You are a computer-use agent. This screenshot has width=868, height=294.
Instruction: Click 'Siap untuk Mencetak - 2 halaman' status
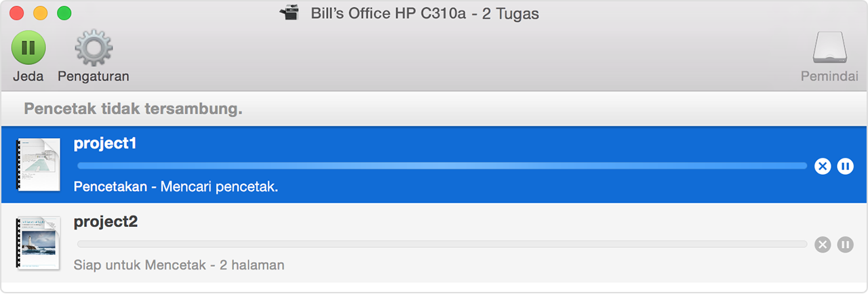(x=178, y=265)
